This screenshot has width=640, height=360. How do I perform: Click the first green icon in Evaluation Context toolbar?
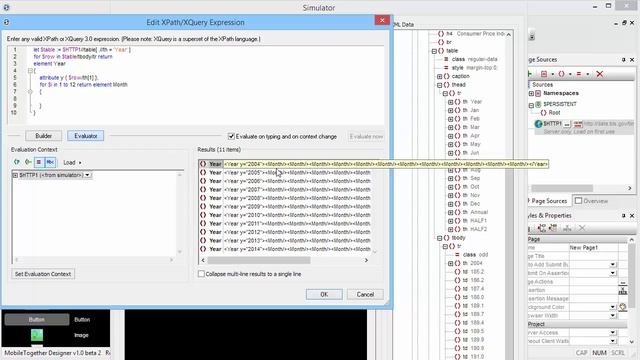17,162
